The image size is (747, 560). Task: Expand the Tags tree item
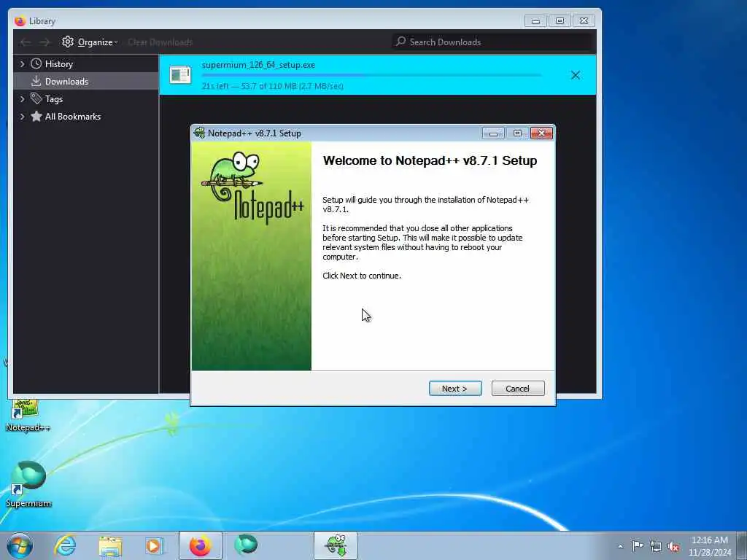(x=22, y=99)
